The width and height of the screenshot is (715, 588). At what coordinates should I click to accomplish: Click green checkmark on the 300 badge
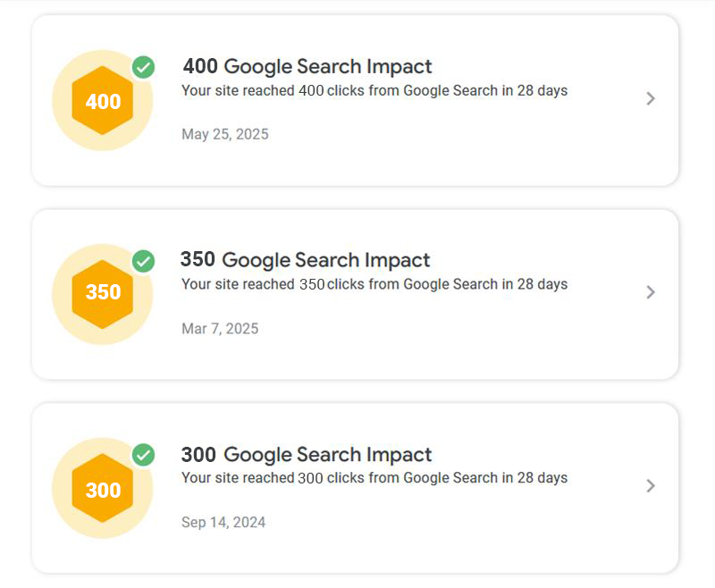[143, 455]
